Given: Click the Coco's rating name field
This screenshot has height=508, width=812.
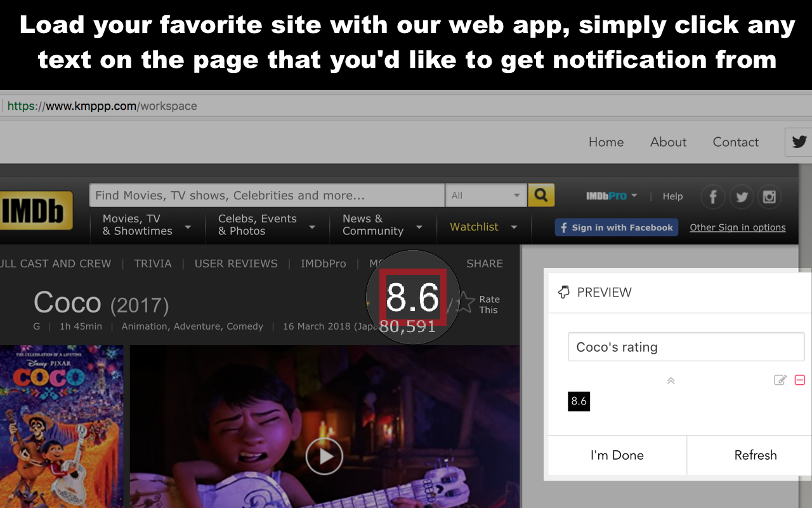Looking at the screenshot, I should point(686,347).
